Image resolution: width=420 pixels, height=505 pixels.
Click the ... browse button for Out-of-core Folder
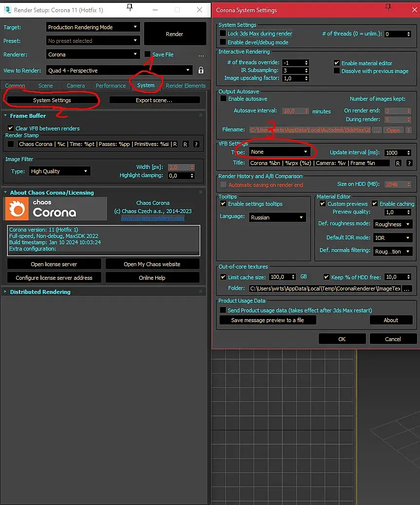click(x=407, y=289)
